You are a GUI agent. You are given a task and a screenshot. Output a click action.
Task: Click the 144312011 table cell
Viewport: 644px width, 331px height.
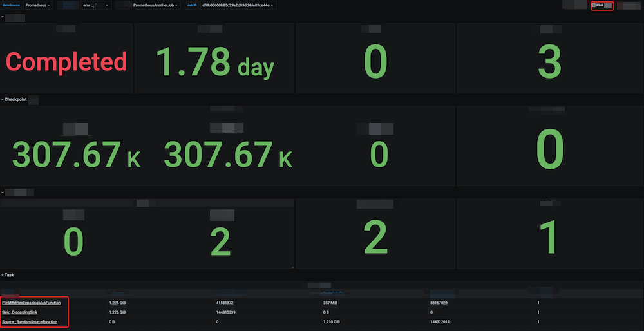pos(444,321)
